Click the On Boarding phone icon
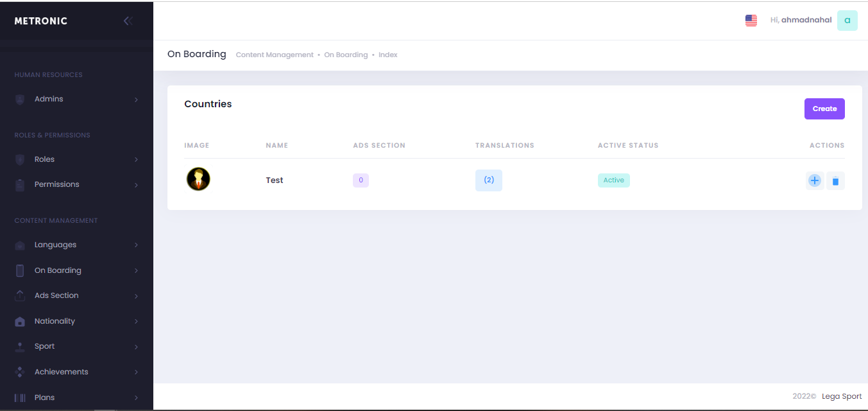Viewport: 868px width, 411px height. [20, 270]
